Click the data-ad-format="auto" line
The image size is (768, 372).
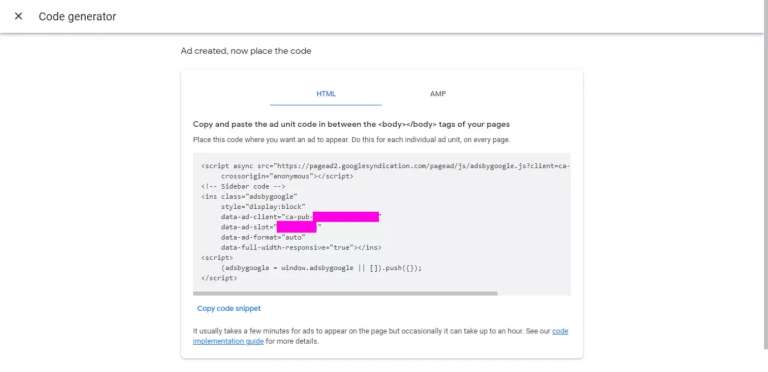click(263, 237)
